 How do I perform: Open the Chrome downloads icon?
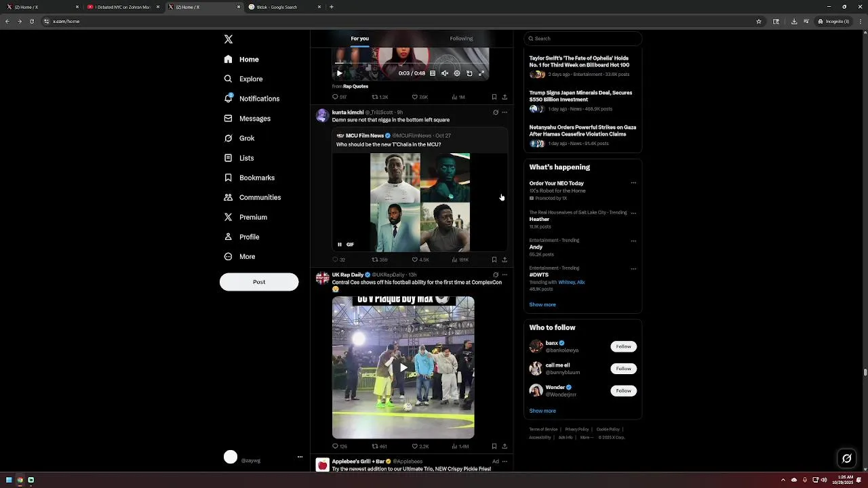794,21
